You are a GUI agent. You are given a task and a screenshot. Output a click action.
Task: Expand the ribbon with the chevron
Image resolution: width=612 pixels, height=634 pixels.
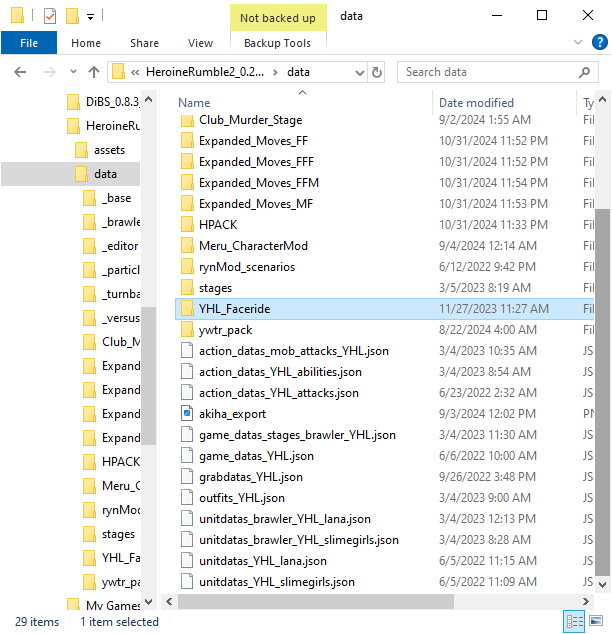578,42
